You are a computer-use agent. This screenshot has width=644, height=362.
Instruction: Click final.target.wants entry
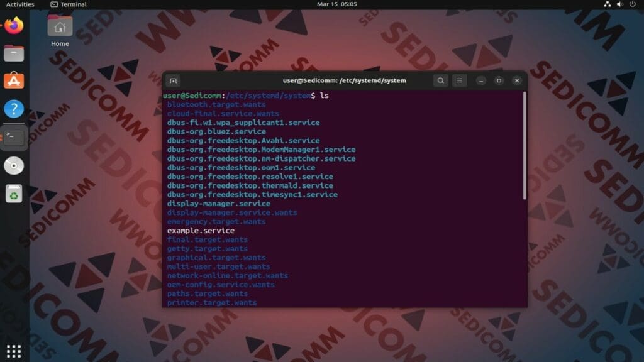(x=208, y=239)
